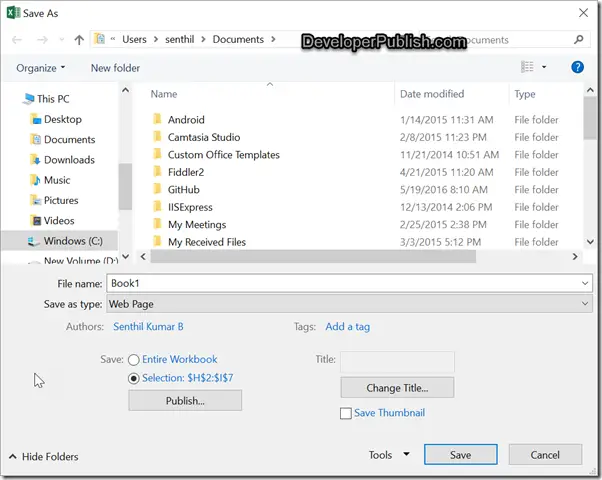Click the Cancel button
This screenshot has width=602, height=480.
tap(545, 455)
